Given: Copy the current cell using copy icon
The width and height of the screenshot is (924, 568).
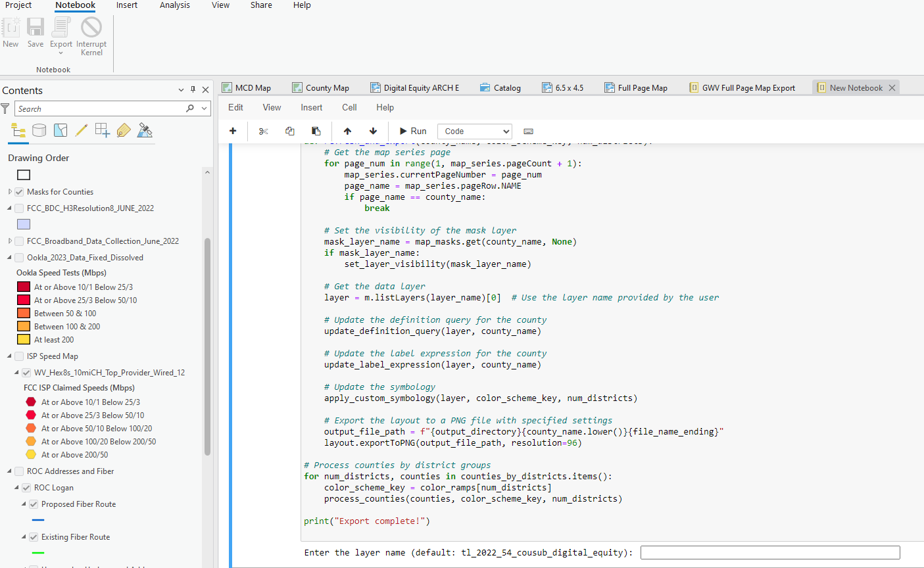Looking at the screenshot, I should (x=289, y=131).
